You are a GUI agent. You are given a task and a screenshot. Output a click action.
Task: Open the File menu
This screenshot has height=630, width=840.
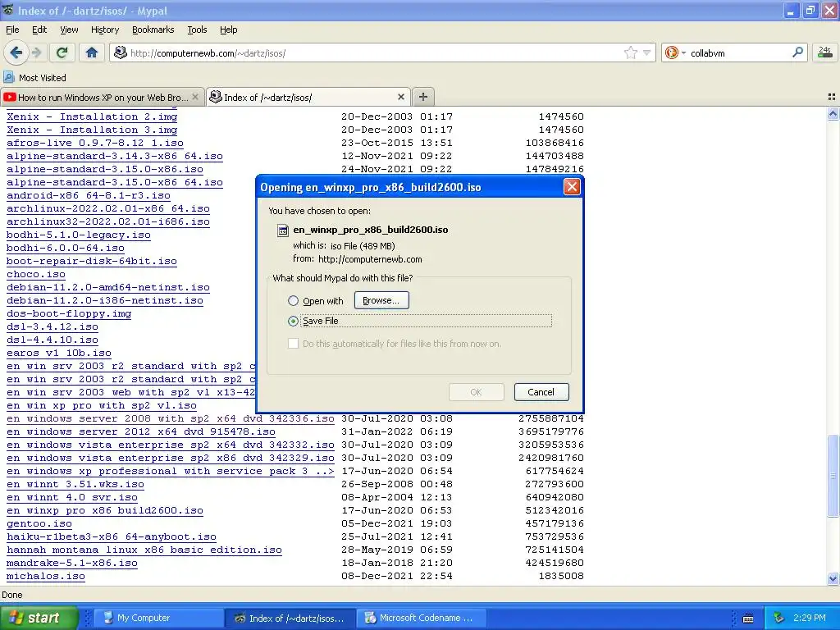point(12,30)
